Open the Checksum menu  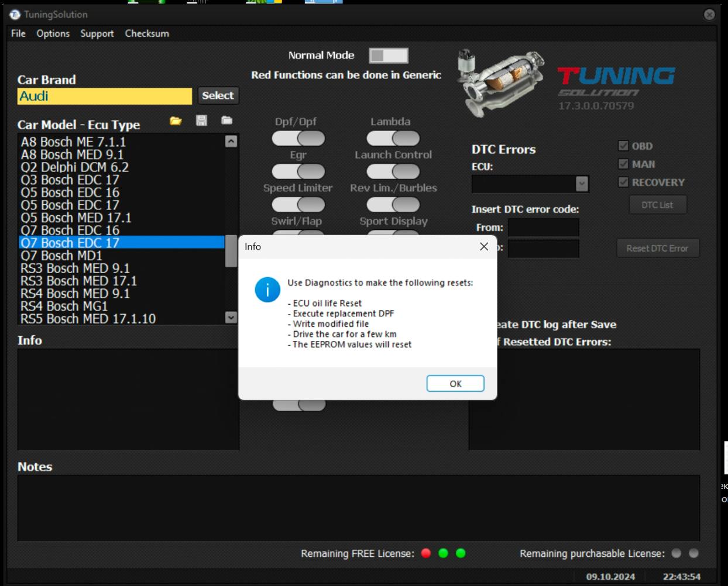(147, 33)
